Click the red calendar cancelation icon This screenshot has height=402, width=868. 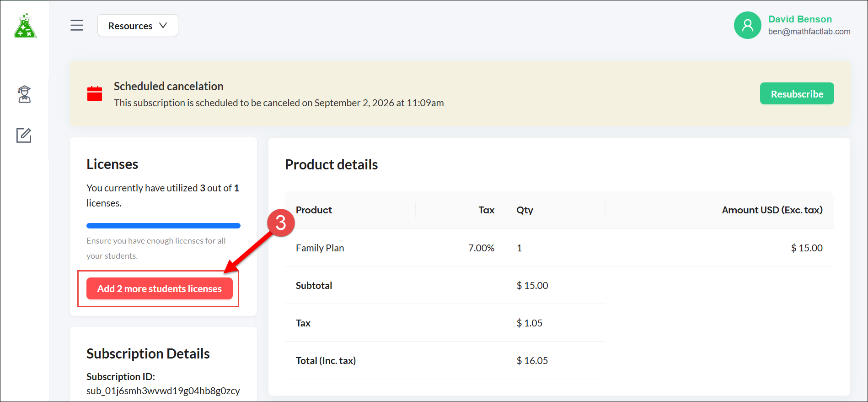[95, 94]
